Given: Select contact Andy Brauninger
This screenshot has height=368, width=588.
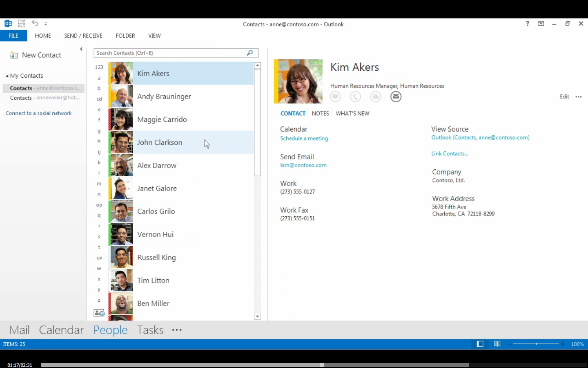Looking at the screenshot, I should [181, 96].
